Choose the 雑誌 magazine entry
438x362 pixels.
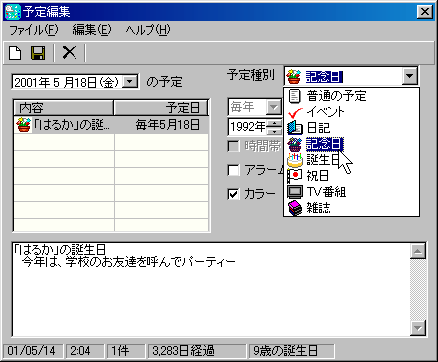pyautogui.click(x=351, y=208)
